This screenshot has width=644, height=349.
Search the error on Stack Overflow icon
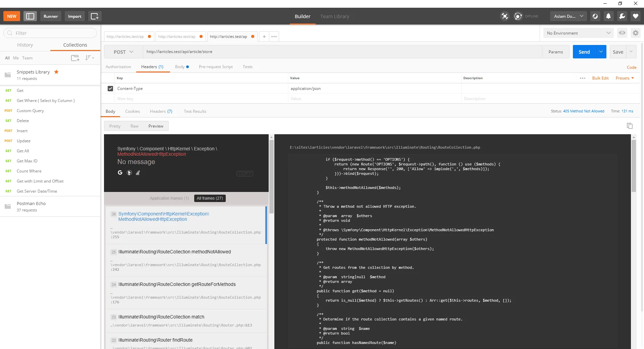point(138,173)
